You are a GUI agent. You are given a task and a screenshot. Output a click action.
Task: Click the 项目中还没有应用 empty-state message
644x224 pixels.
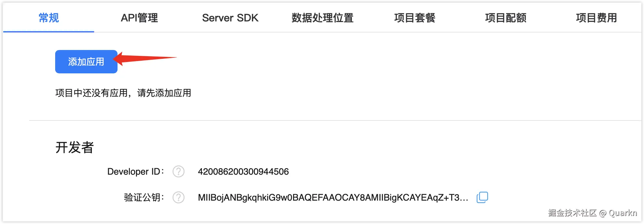[x=123, y=93]
